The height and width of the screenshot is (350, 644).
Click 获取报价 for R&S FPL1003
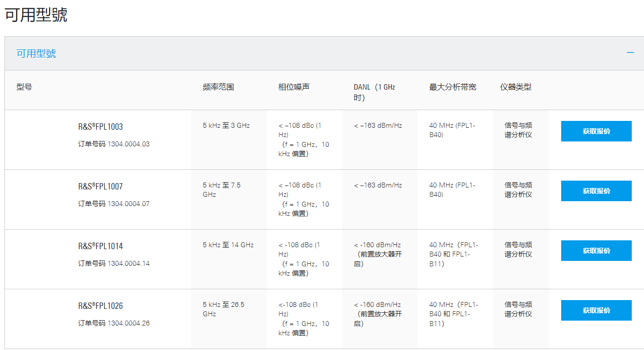(x=596, y=131)
